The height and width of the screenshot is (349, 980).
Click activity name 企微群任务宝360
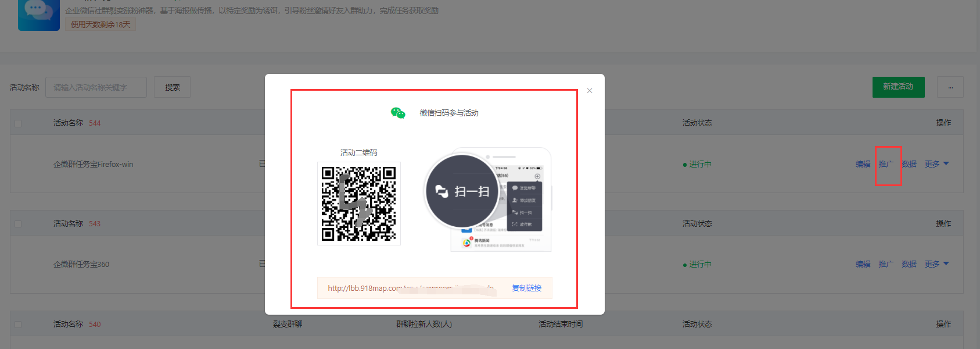click(x=81, y=264)
